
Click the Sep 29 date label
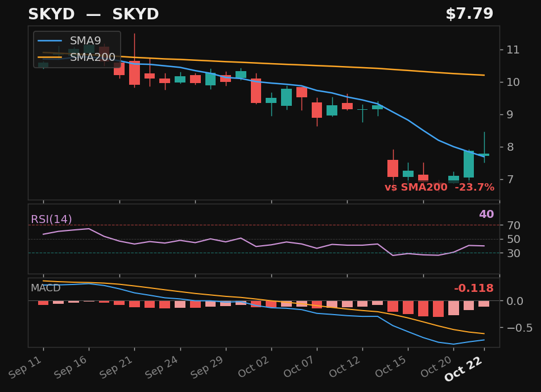pos(208,368)
